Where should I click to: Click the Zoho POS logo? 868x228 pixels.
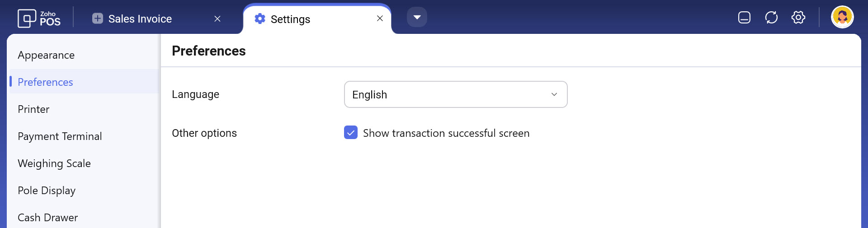point(39,19)
